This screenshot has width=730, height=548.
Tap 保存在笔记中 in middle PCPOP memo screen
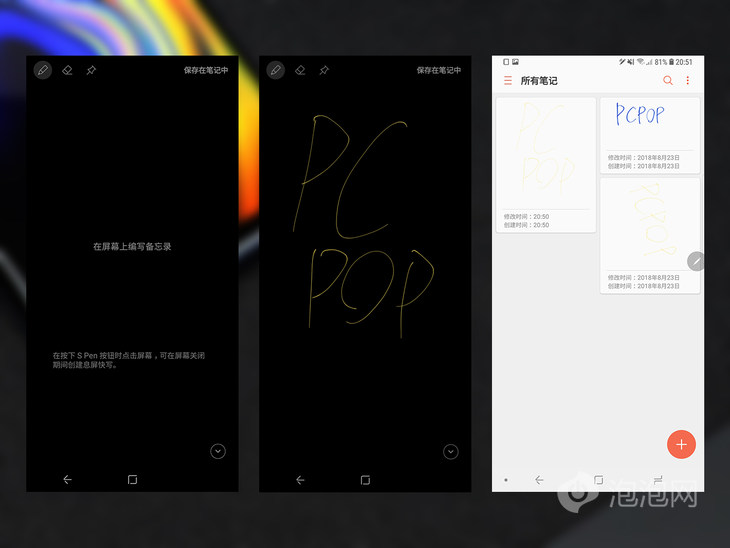pyautogui.click(x=439, y=70)
